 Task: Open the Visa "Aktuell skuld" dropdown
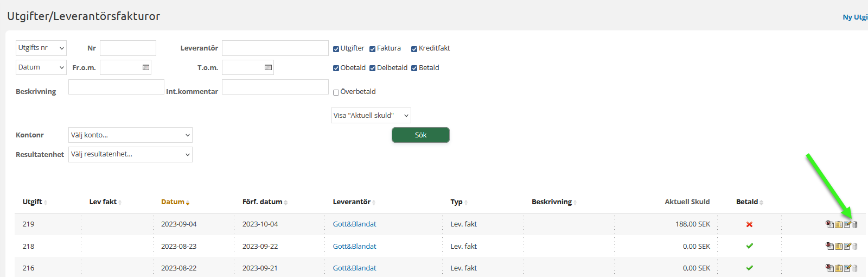371,116
